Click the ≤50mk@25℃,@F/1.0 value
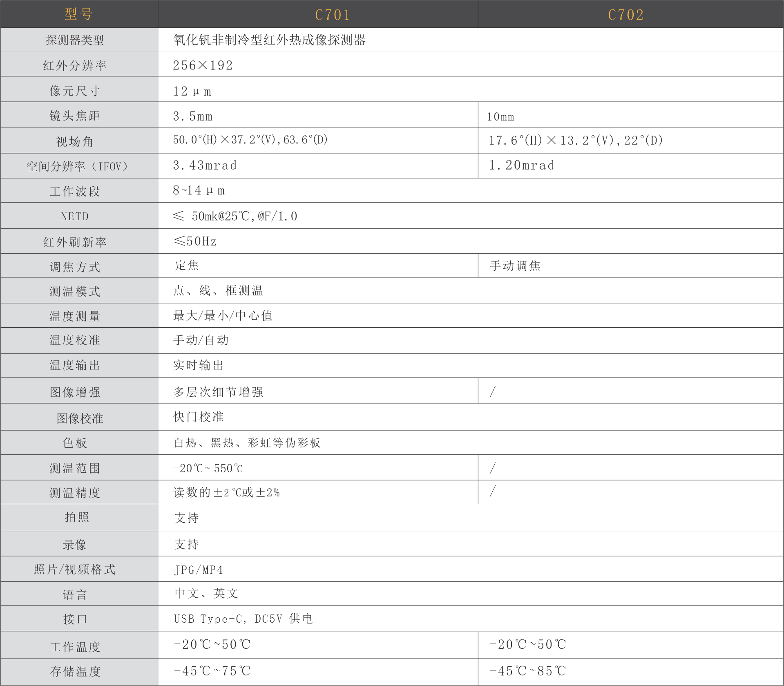Screen dimensions: 784x686 click(x=235, y=216)
